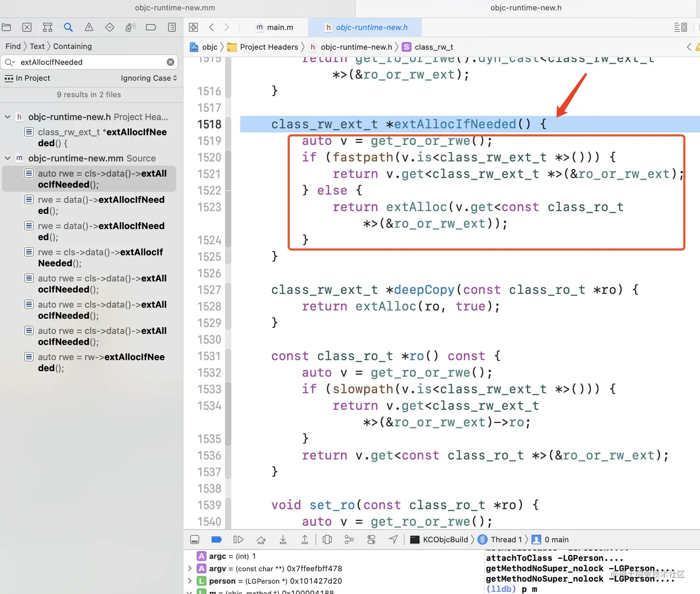Expand the argv variable
The image size is (700, 594).
189,569
